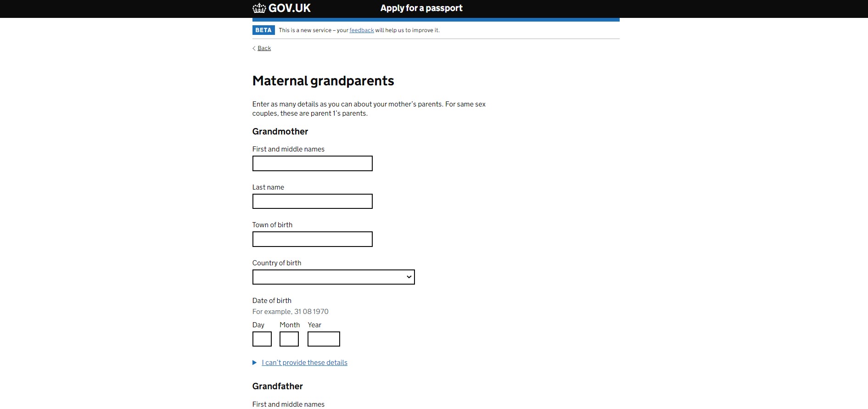This screenshot has height=409, width=868.
Task: Go back using the Back link
Action: [x=264, y=48]
